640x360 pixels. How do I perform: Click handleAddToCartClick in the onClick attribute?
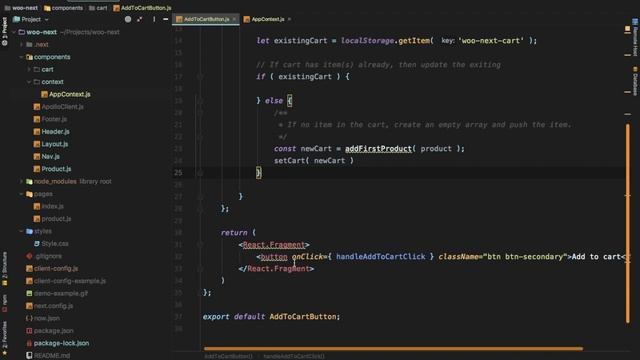pos(380,256)
